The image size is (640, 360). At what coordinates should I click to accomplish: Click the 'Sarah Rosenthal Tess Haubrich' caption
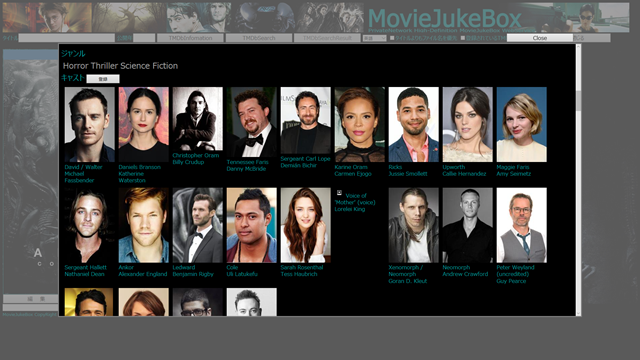coord(302,271)
